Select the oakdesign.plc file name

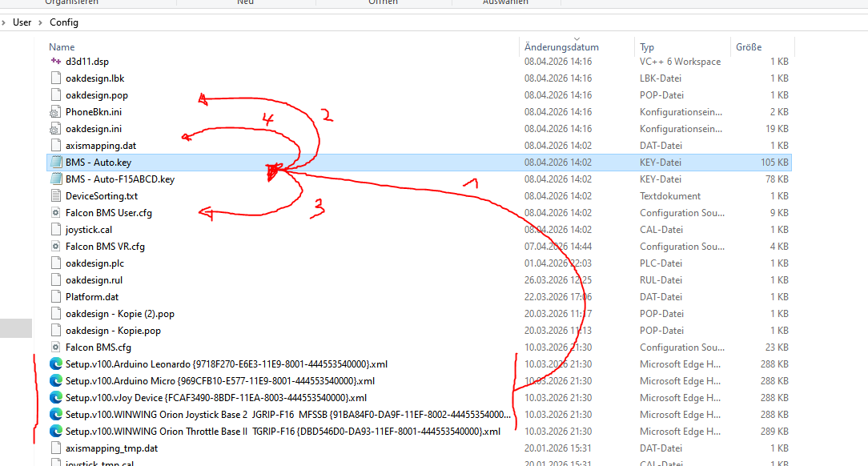[x=94, y=263]
